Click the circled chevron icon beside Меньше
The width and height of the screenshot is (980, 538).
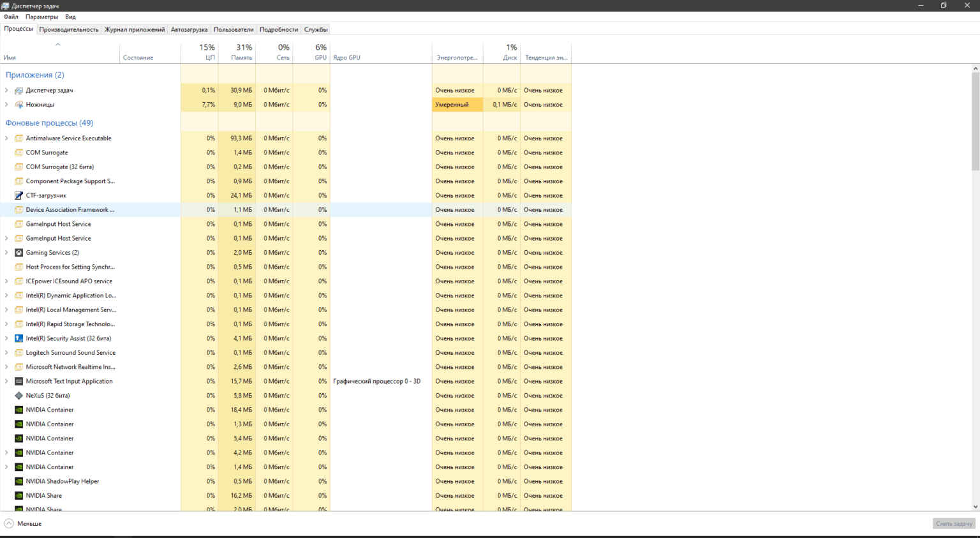click(9, 523)
